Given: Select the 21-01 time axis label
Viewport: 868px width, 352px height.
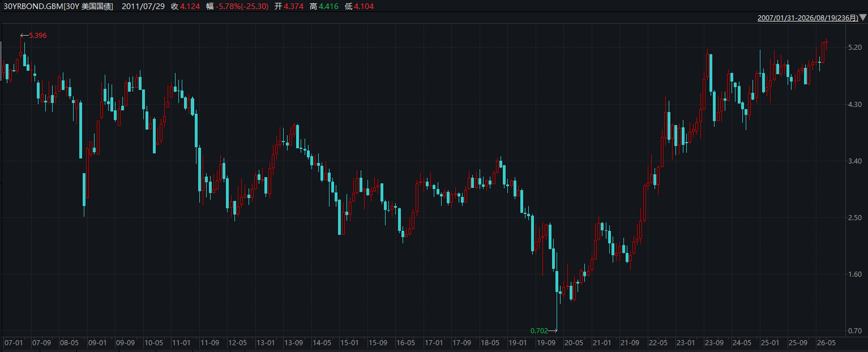Looking at the screenshot, I should point(601,343).
